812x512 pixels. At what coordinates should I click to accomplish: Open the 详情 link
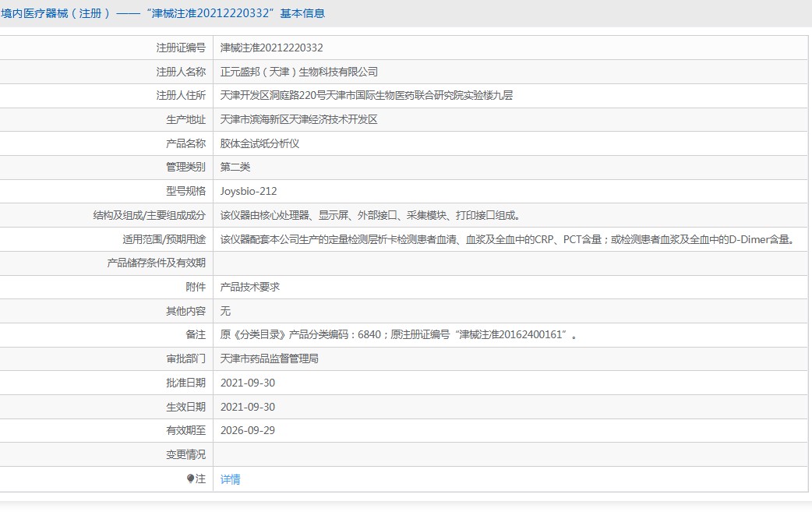230,479
